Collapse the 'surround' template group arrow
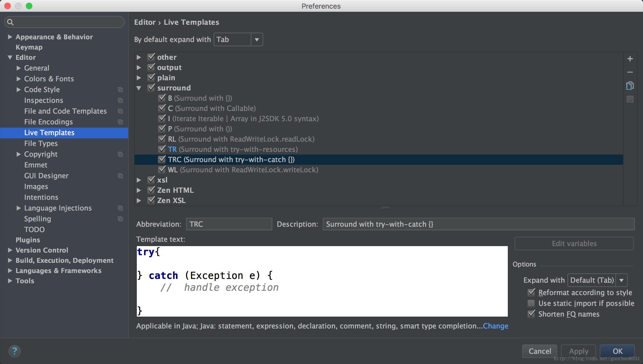Viewport: 643px width, 364px height. tap(139, 88)
